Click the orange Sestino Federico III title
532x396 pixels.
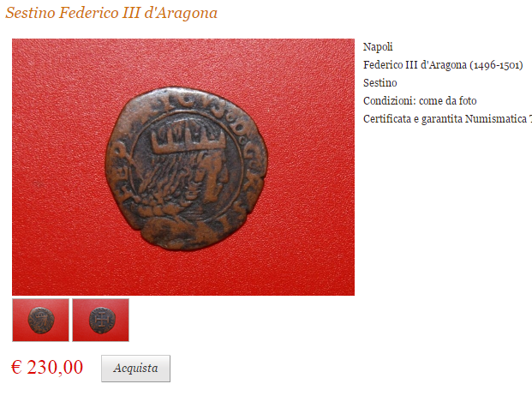pos(111,13)
